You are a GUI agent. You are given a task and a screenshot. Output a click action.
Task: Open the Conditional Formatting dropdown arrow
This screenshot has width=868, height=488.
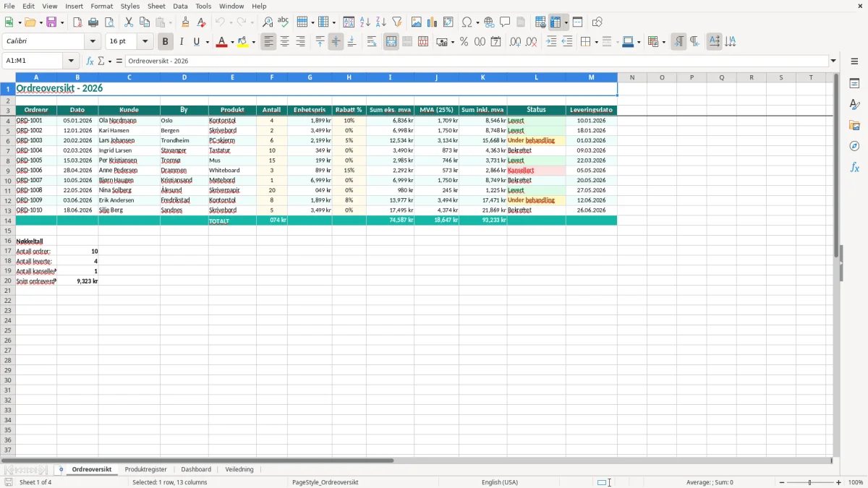(x=663, y=42)
